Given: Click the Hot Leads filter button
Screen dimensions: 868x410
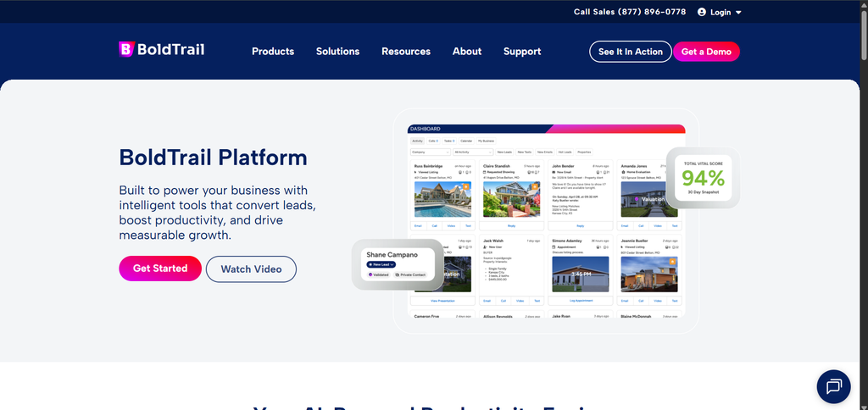Looking at the screenshot, I should (x=565, y=152).
